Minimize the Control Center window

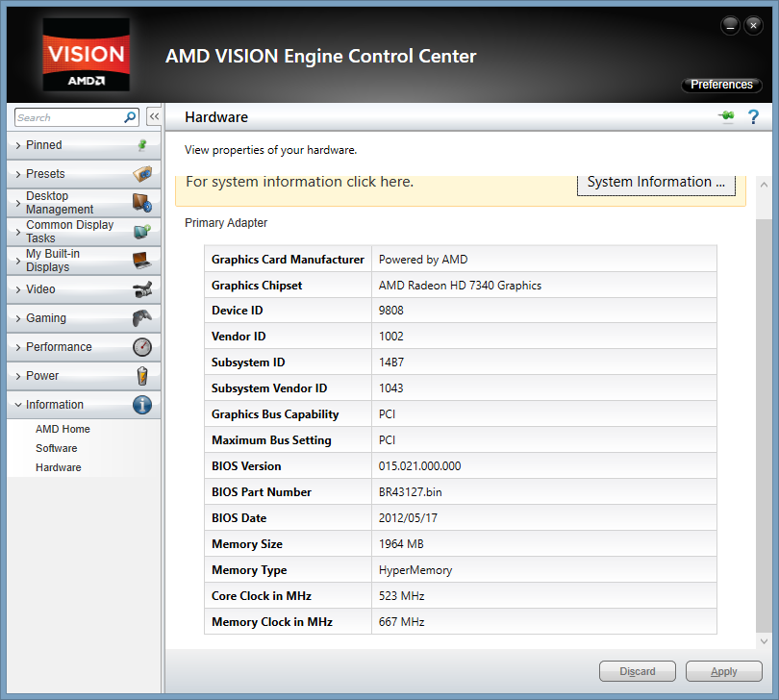[x=730, y=25]
